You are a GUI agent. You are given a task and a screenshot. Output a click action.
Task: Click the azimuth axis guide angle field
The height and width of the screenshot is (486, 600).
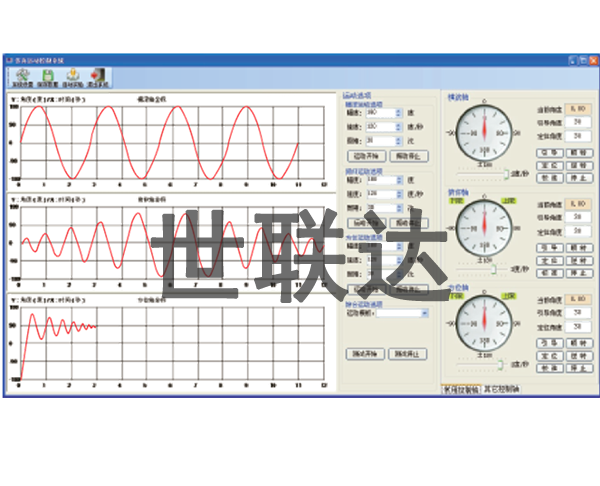pos(578,313)
